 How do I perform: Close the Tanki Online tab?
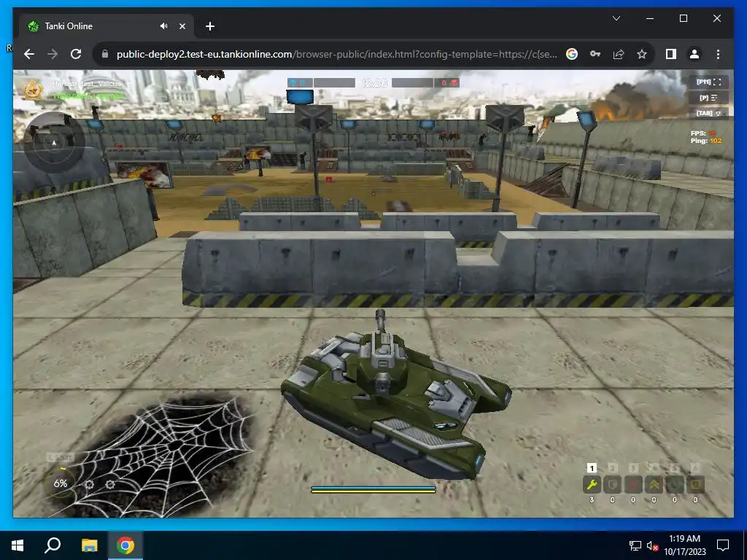182,26
